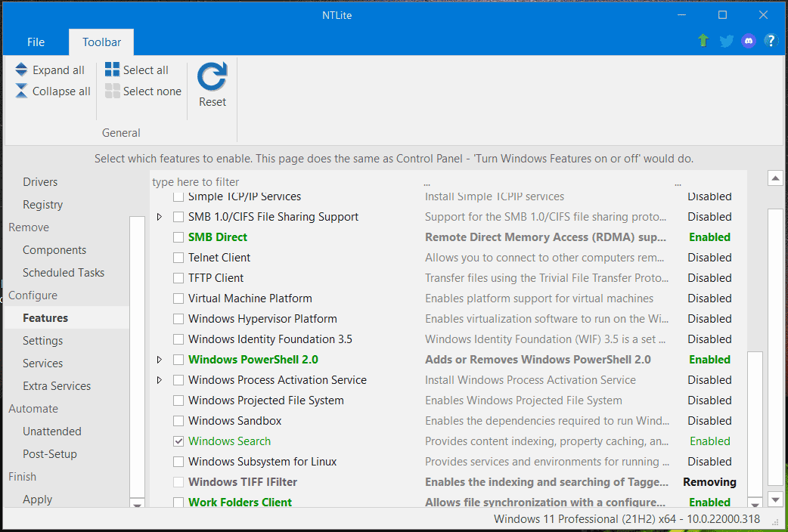The height and width of the screenshot is (532, 788).
Task: Switch to the Toolbar ribbon tab
Action: pos(101,42)
